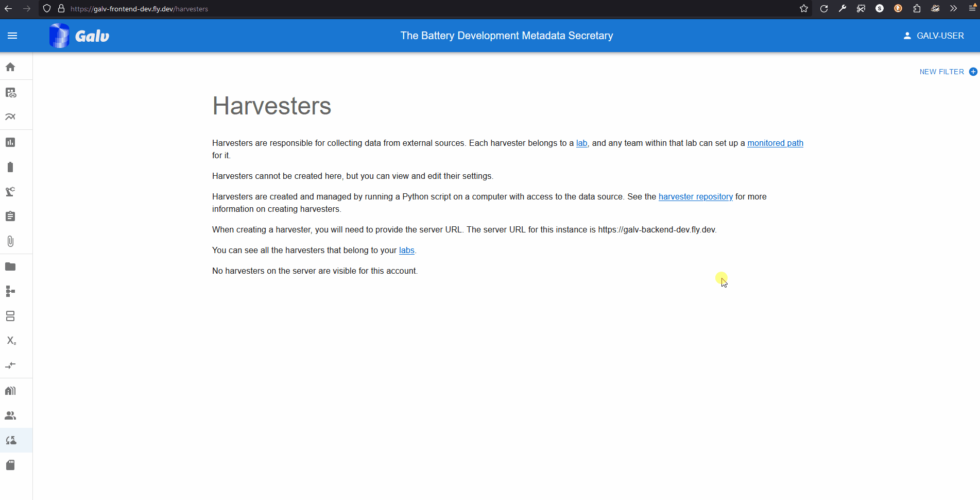The image size is (980, 500).
Task: Open Equipment via the robot arm icon
Action: tap(10, 191)
